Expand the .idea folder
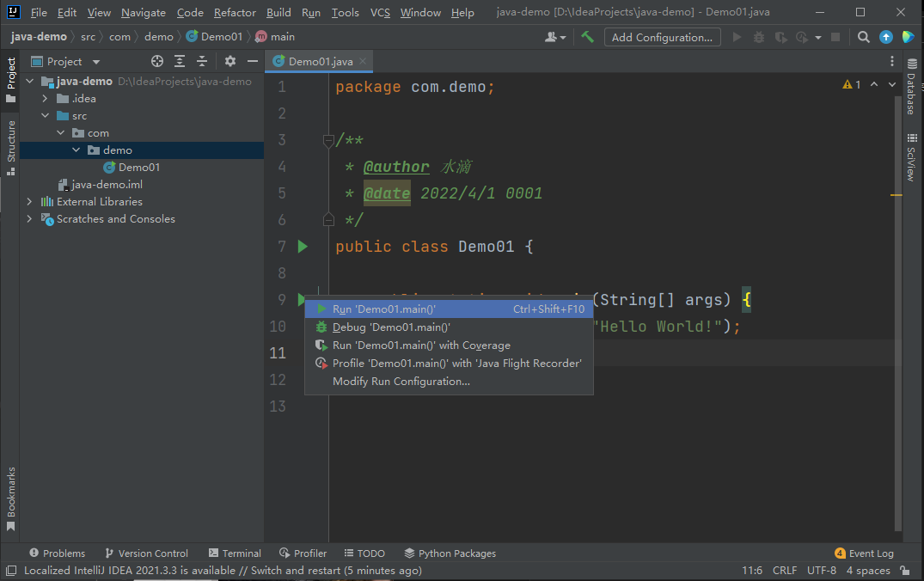The image size is (924, 581). (45, 98)
